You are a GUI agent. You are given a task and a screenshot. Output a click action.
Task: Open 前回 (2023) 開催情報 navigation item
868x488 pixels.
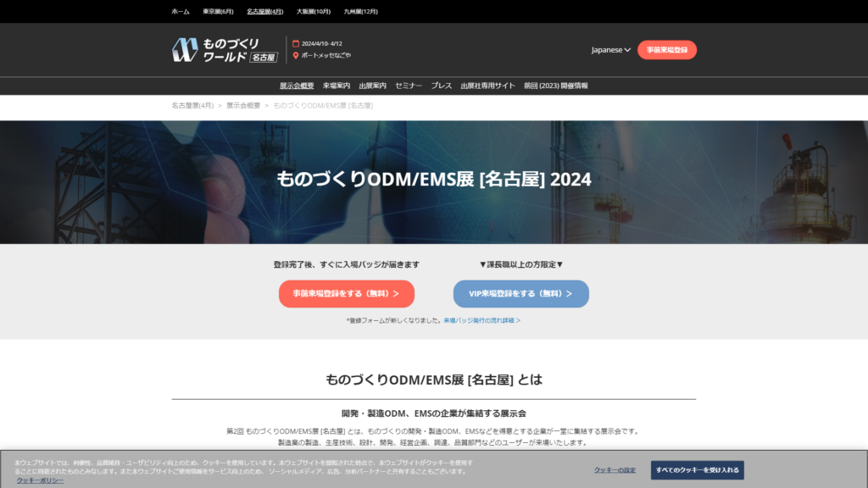coord(556,86)
